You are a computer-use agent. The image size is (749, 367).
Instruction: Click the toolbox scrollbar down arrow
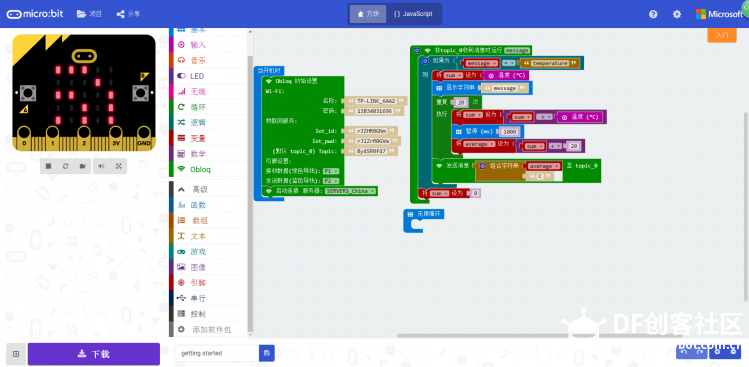click(250, 335)
